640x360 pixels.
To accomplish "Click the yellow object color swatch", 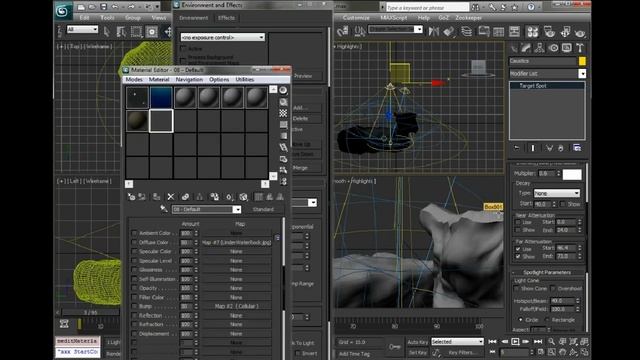I will pos(582,61).
